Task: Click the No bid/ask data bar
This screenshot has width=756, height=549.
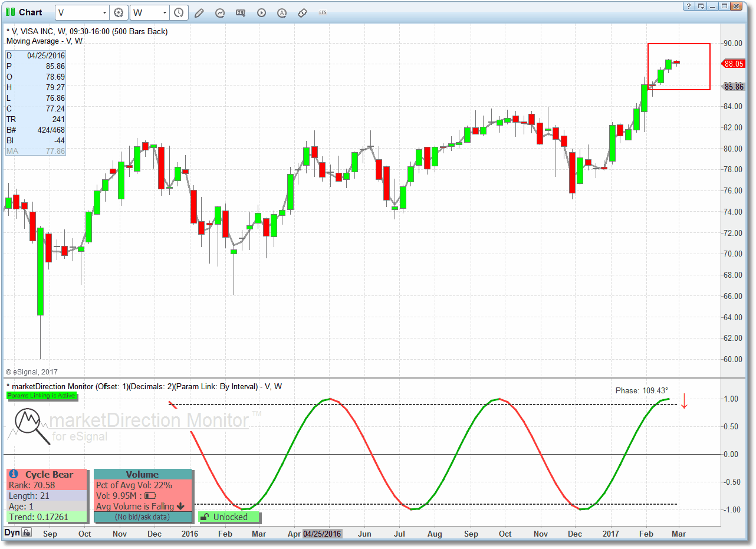Action: [x=142, y=517]
